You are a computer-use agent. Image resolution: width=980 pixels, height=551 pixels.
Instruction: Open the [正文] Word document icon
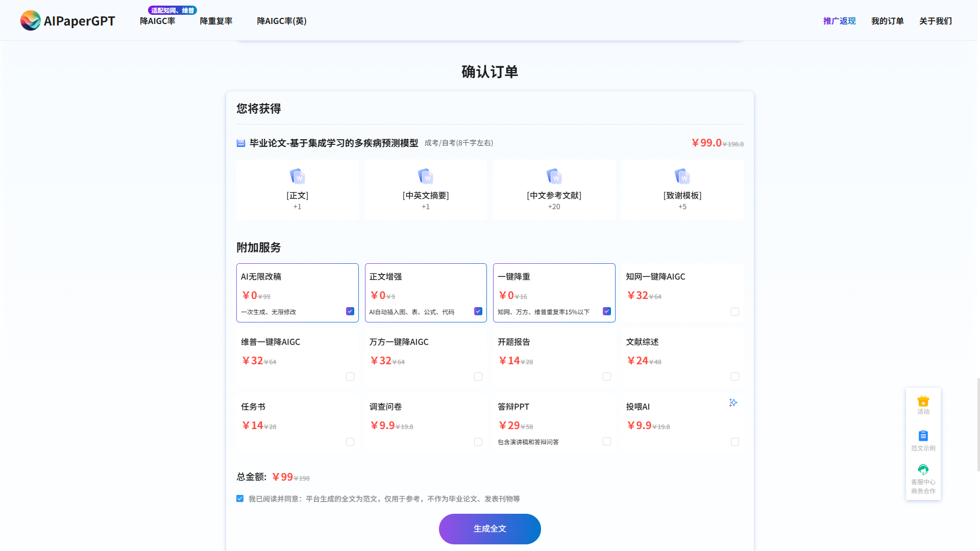point(298,176)
